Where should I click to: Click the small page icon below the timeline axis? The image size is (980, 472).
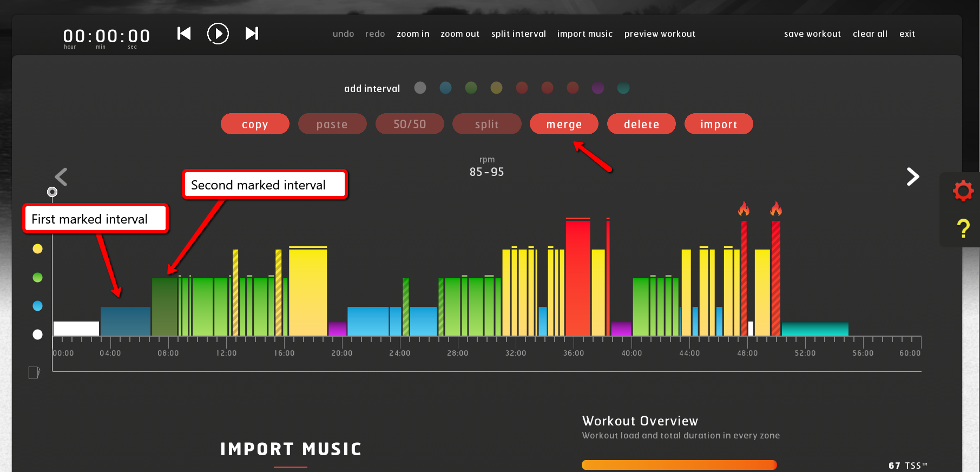tap(34, 372)
